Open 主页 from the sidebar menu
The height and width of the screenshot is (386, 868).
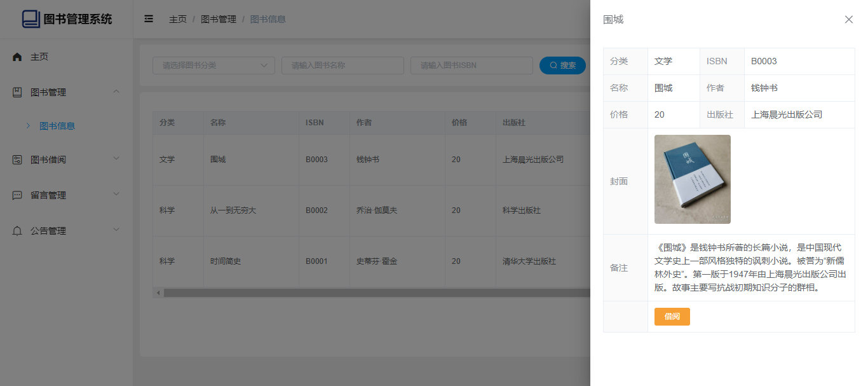[39, 57]
